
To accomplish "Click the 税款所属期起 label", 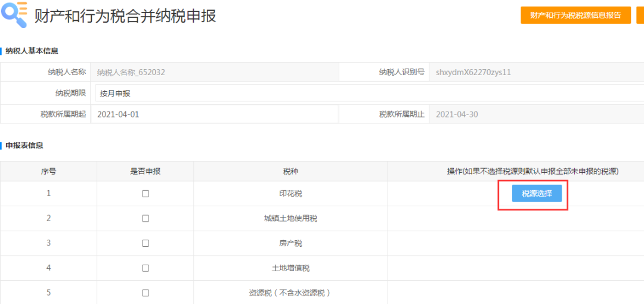I will pos(63,114).
